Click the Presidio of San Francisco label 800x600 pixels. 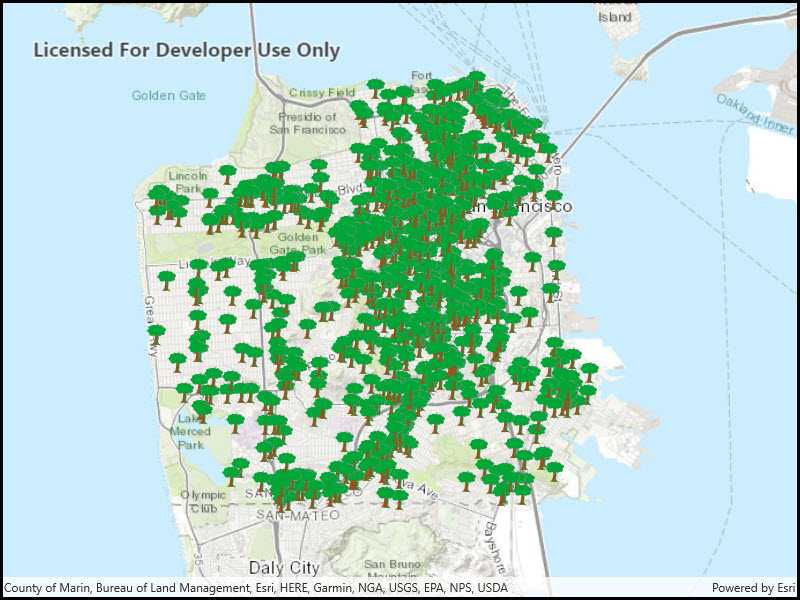308,123
